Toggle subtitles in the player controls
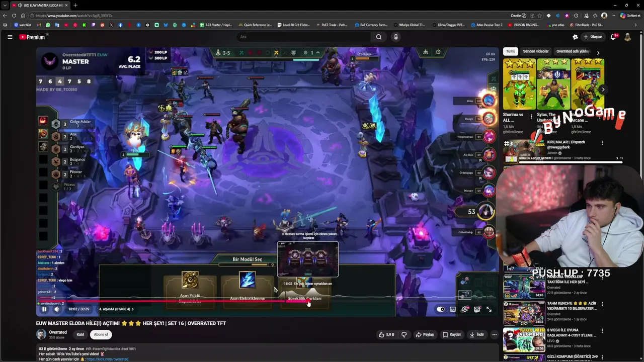This screenshot has width=644, height=362. 453,309
